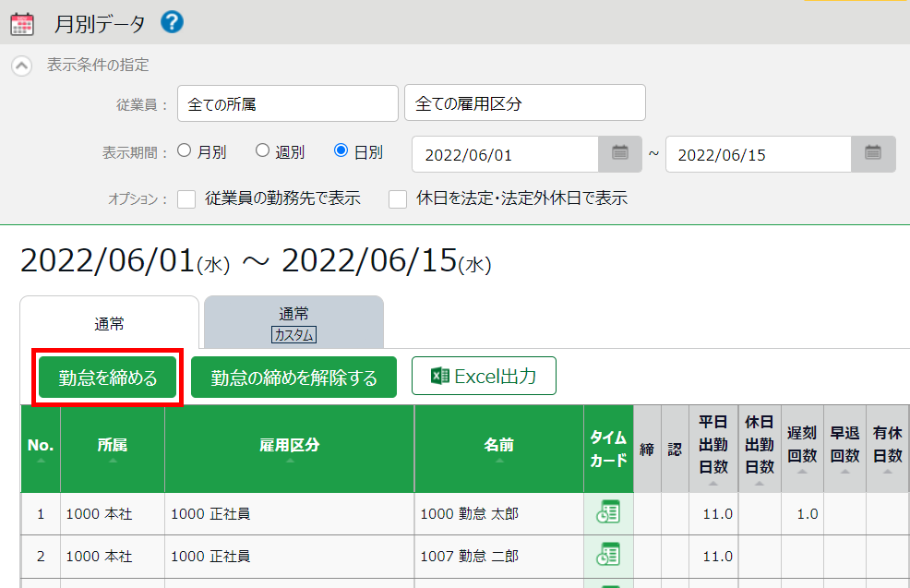Enable 従業員の勤務先で表示 checkbox
The image size is (910, 588).
[186, 198]
